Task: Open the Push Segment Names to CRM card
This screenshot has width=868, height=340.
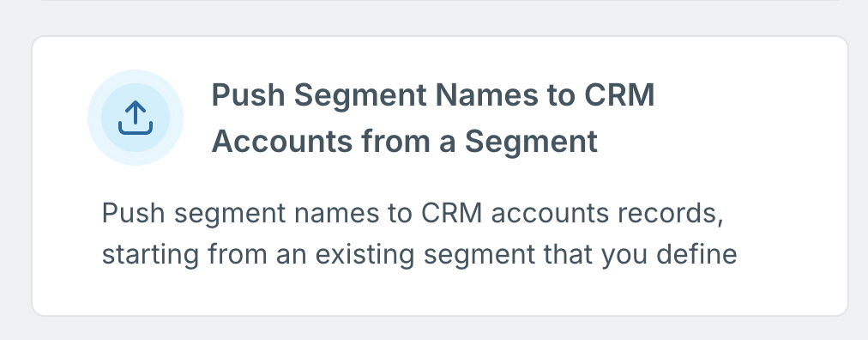Action: click(x=440, y=176)
